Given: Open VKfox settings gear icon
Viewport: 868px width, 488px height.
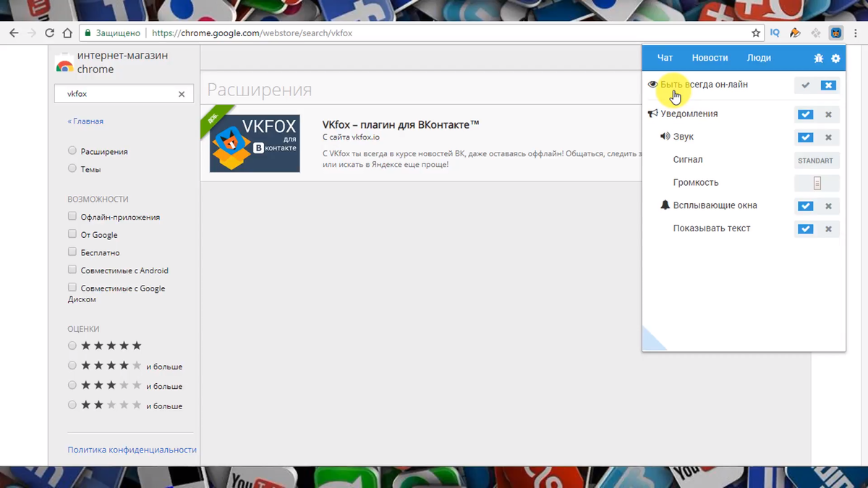Looking at the screenshot, I should coord(835,58).
